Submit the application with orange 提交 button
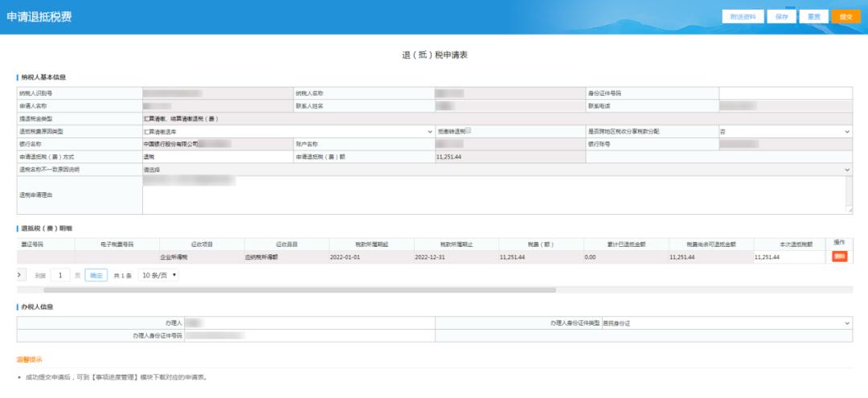The height and width of the screenshot is (398, 868). point(845,17)
